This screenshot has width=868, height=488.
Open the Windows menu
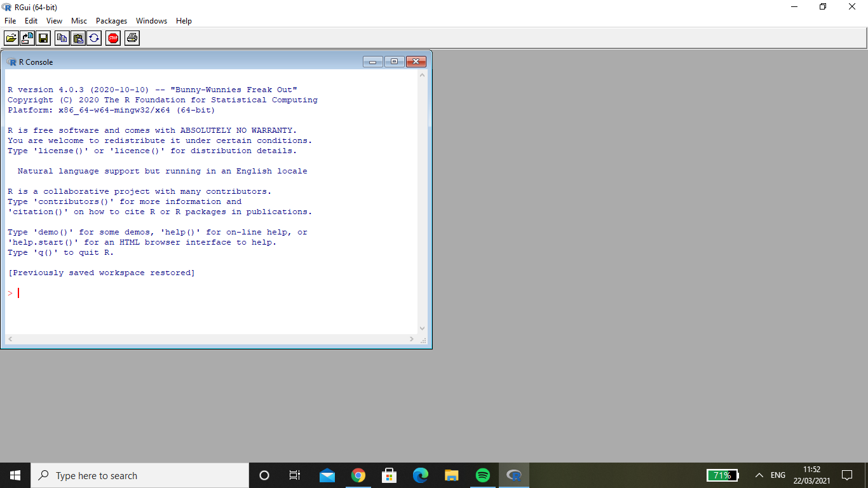(151, 21)
